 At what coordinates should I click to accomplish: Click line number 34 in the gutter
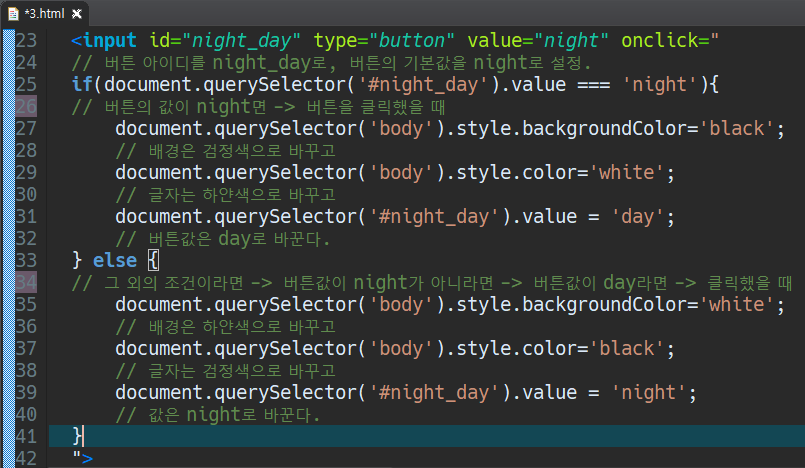click(26, 282)
